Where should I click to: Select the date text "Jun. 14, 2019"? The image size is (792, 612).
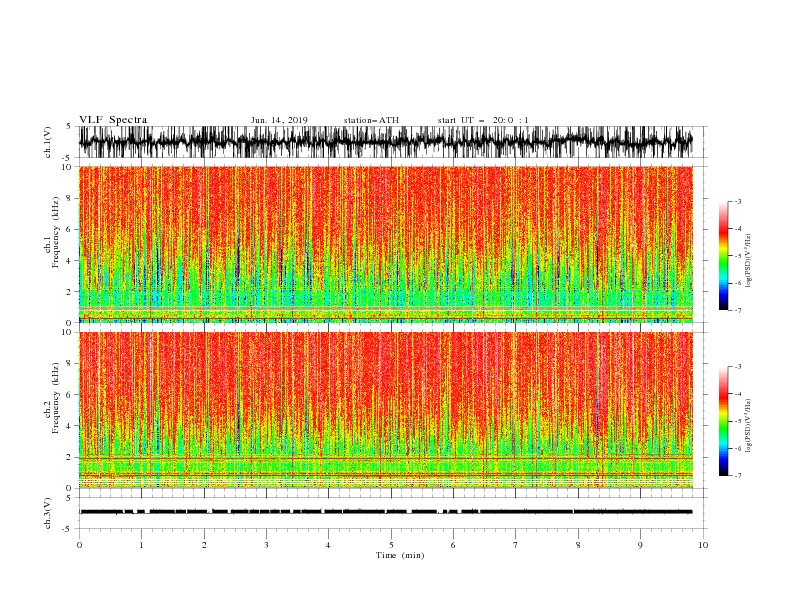pyautogui.click(x=279, y=120)
